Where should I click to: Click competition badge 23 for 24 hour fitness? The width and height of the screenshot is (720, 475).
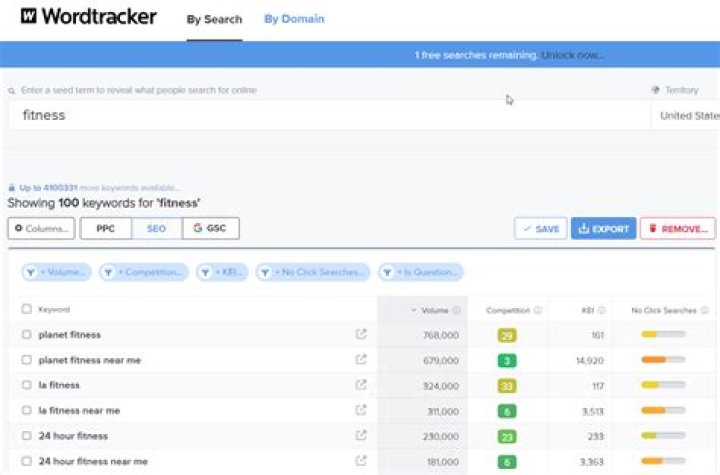point(507,436)
